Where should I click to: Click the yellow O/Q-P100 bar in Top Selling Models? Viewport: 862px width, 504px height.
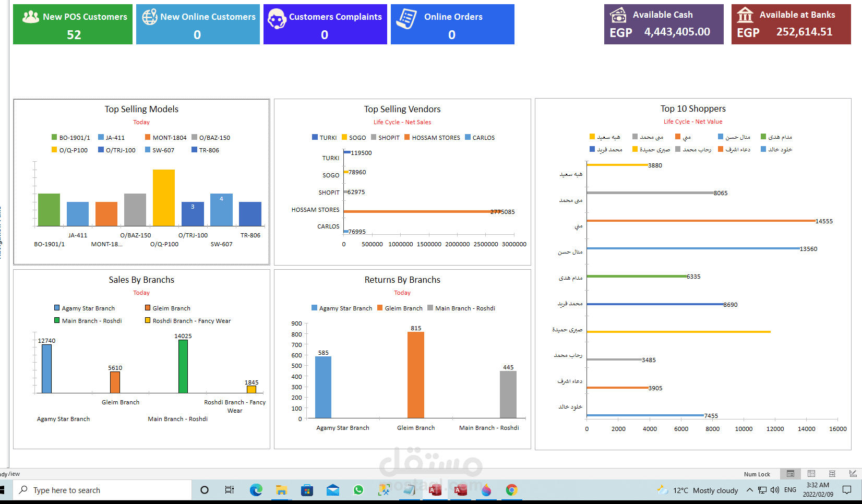pyautogui.click(x=164, y=198)
